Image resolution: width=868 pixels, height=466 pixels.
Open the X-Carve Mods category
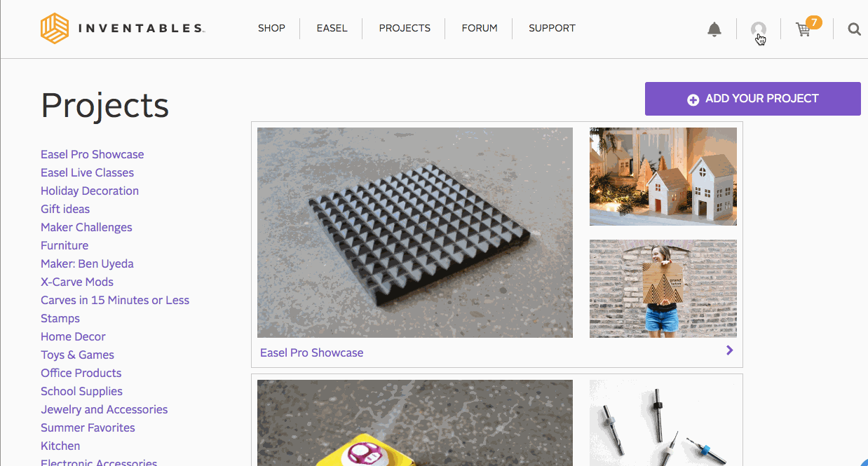77,282
